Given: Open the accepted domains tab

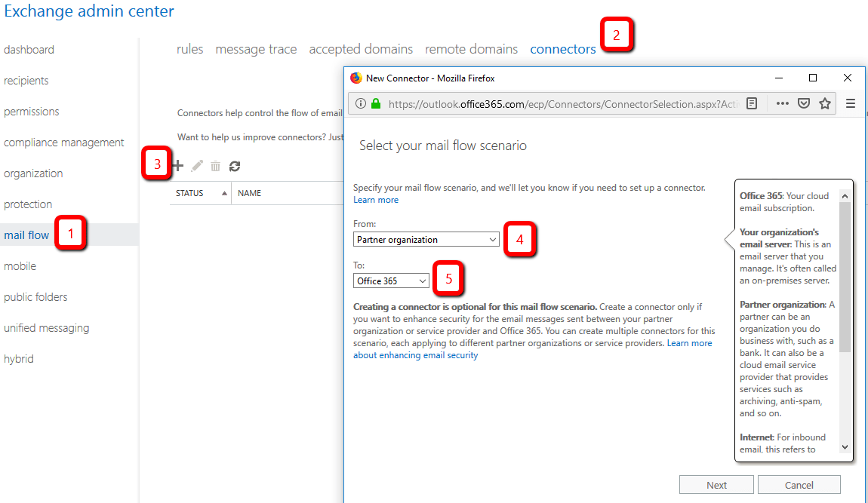Looking at the screenshot, I should click(361, 49).
